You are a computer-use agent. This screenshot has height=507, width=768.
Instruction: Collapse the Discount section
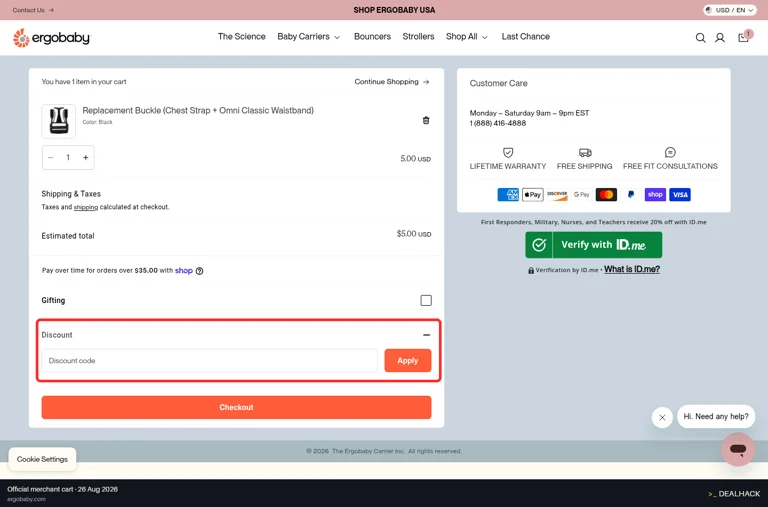click(x=426, y=335)
